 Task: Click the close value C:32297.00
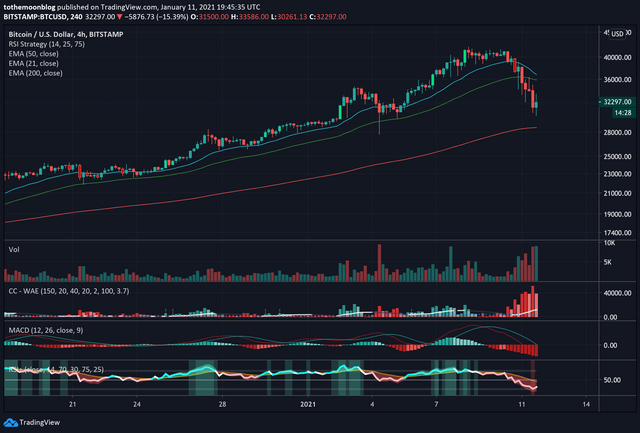pos(328,17)
